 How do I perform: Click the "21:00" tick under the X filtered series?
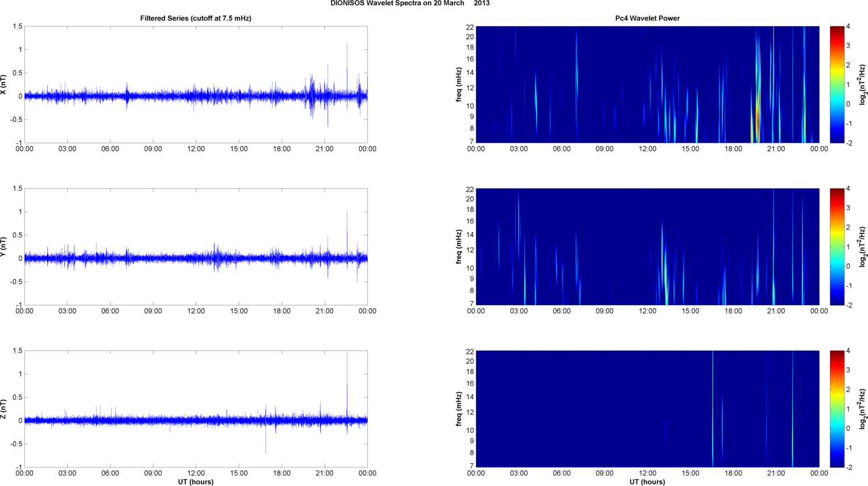tap(324, 149)
